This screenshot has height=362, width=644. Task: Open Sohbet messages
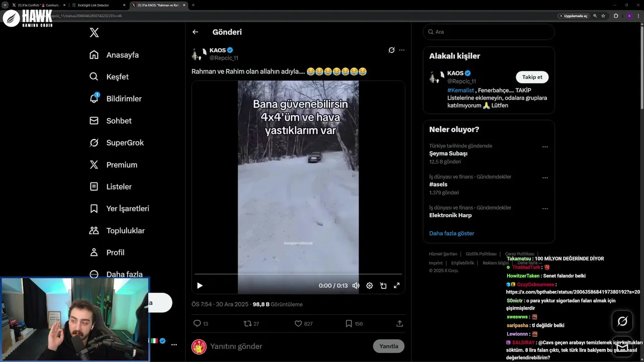point(110,121)
